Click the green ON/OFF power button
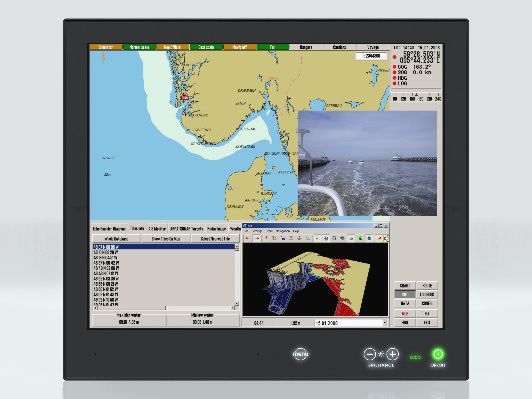The image size is (532, 399). 438,354
